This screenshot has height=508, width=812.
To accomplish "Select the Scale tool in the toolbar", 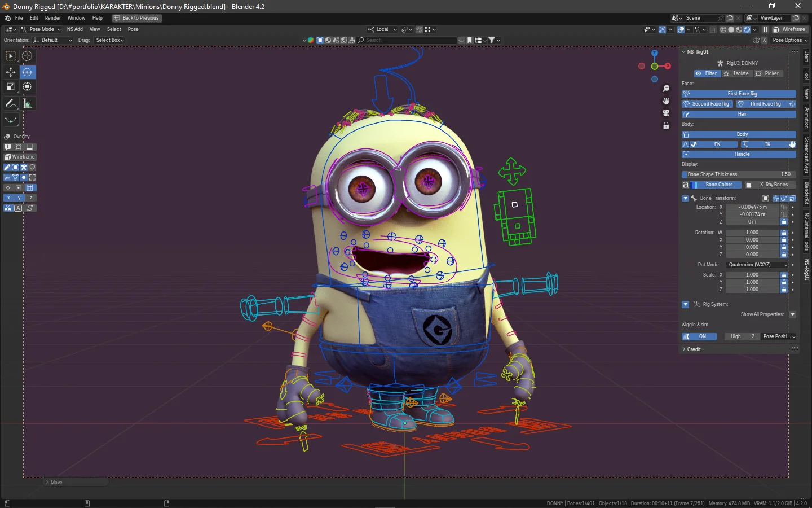I will coord(11,86).
